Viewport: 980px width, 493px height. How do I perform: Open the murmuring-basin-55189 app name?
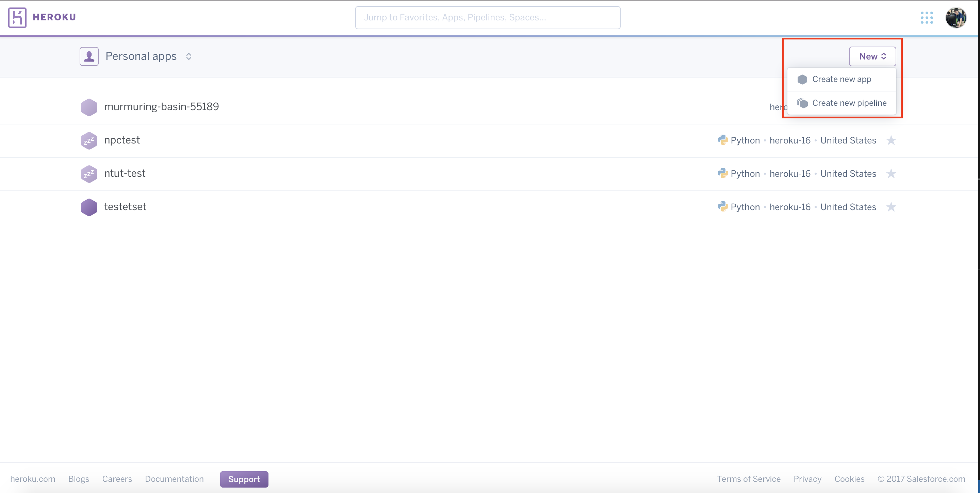click(x=161, y=107)
